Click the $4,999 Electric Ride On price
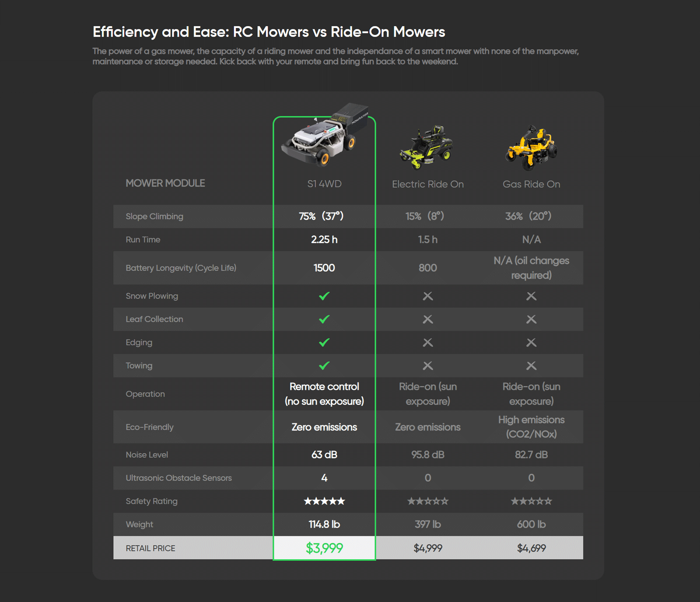 point(428,548)
